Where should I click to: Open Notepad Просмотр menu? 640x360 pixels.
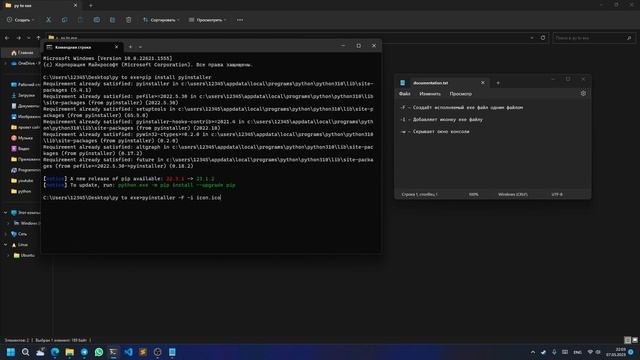point(460,94)
